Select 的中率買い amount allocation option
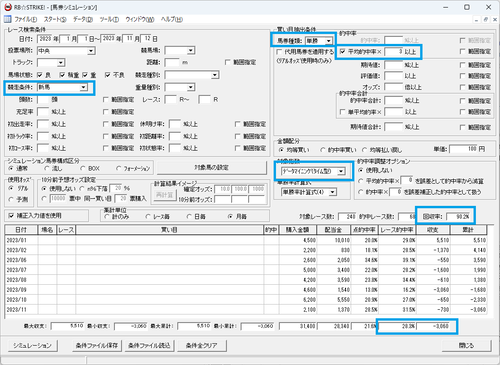500x365 pixels. coord(322,150)
